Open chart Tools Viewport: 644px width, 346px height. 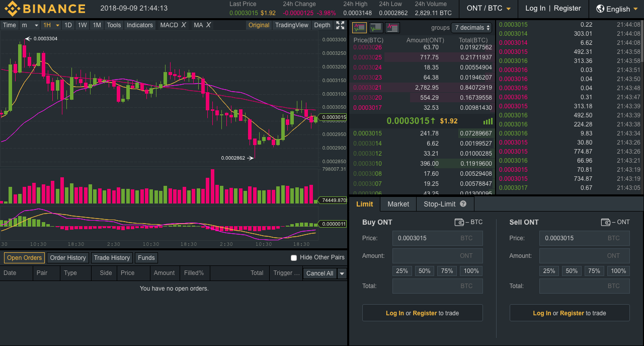pos(114,25)
